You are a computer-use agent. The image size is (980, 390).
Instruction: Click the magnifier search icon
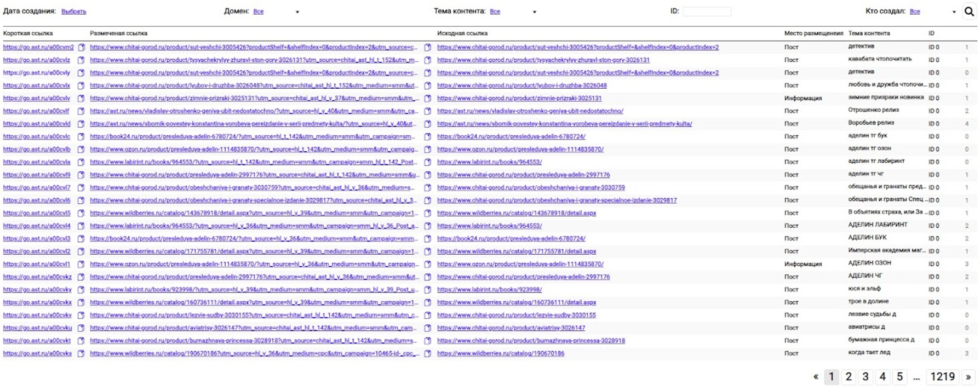pos(969,11)
